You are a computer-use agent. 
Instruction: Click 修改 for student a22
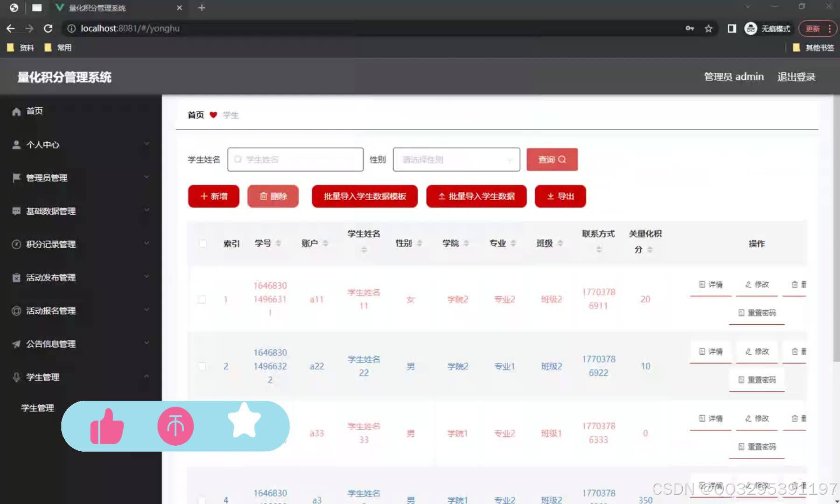pyautogui.click(x=757, y=352)
